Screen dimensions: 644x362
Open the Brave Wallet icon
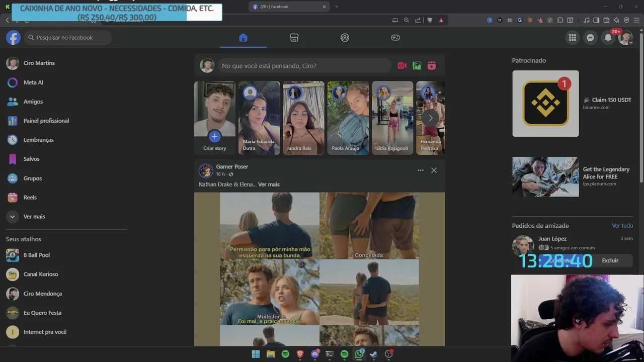click(x=606, y=20)
